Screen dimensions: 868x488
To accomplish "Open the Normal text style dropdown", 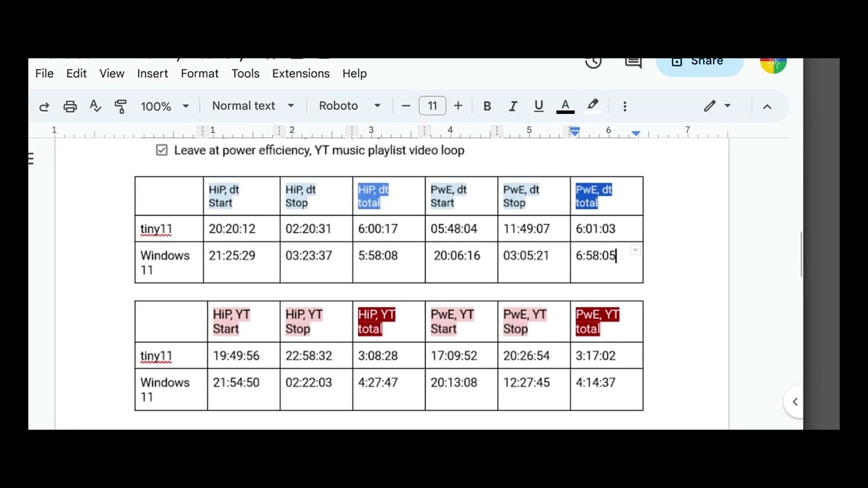I will [253, 106].
